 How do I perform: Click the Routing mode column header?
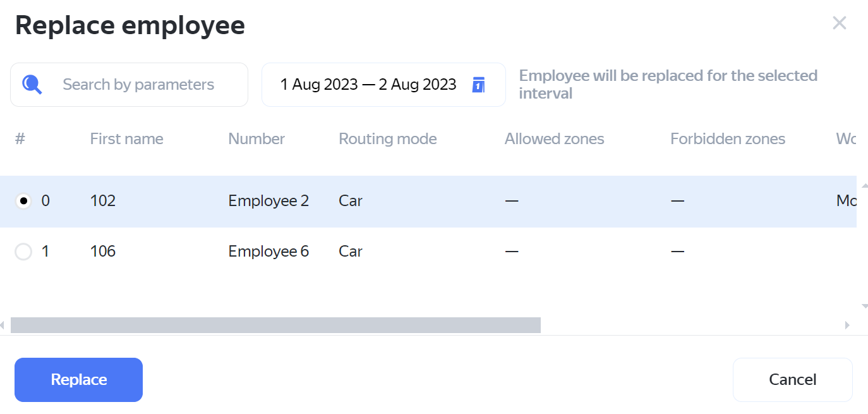387,139
